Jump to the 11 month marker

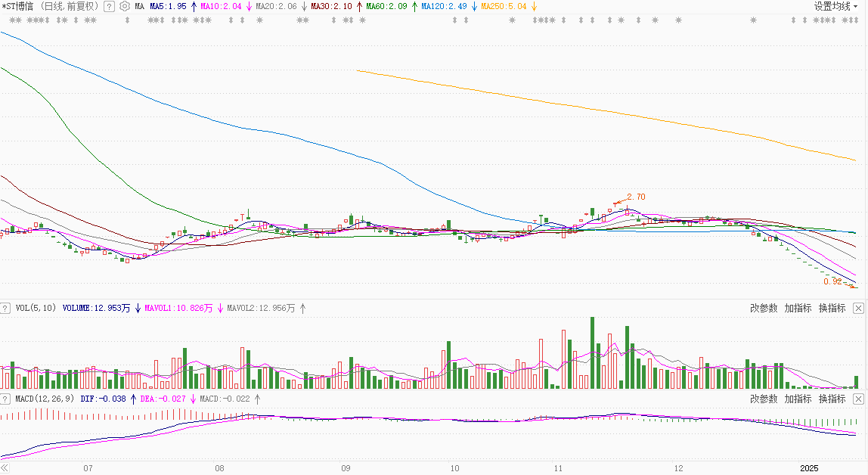(x=558, y=468)
